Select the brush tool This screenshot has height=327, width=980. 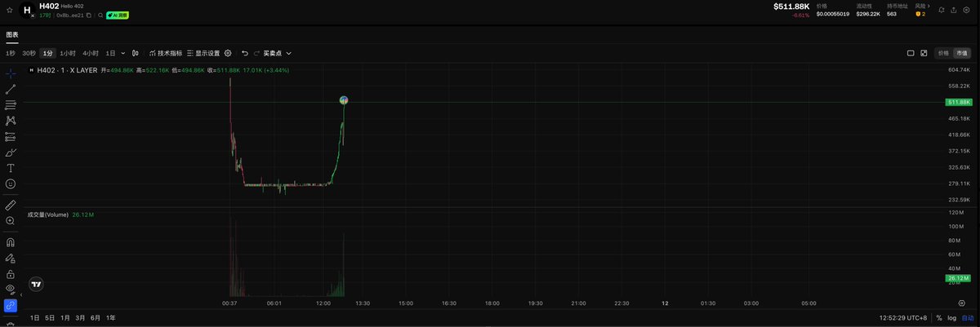click(x=11, y=152)
